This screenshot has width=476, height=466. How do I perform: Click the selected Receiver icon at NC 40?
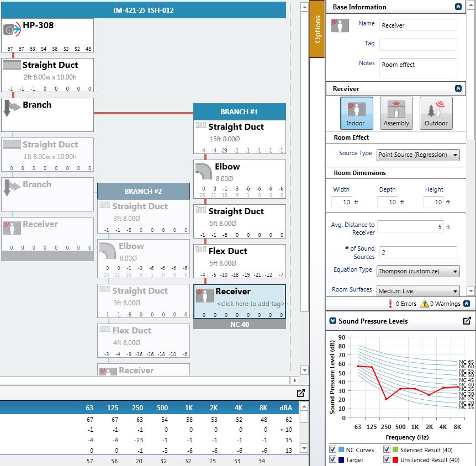point(205,295)
